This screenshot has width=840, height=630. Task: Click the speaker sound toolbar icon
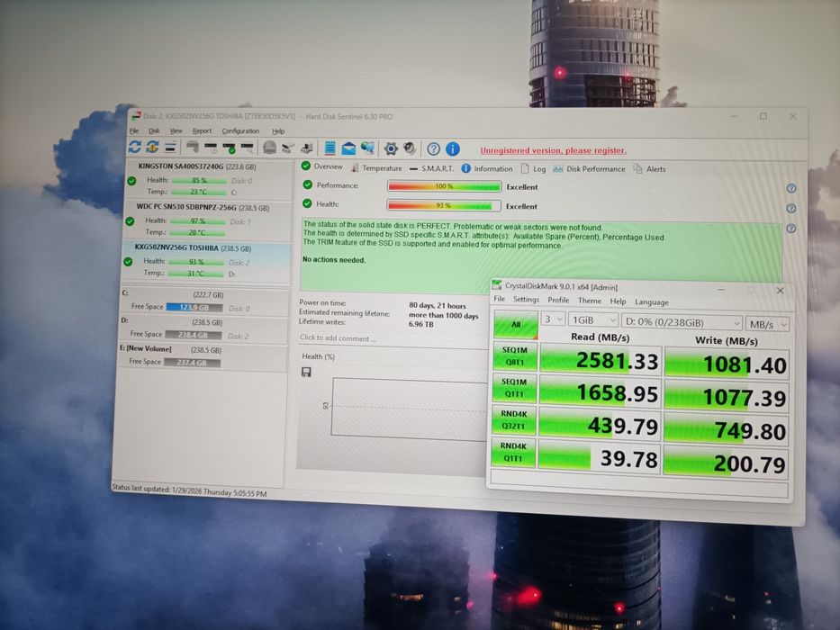410,148
